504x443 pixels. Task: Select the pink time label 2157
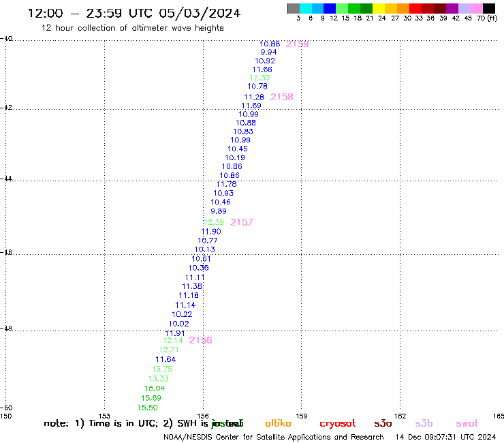tap(242, 222)
